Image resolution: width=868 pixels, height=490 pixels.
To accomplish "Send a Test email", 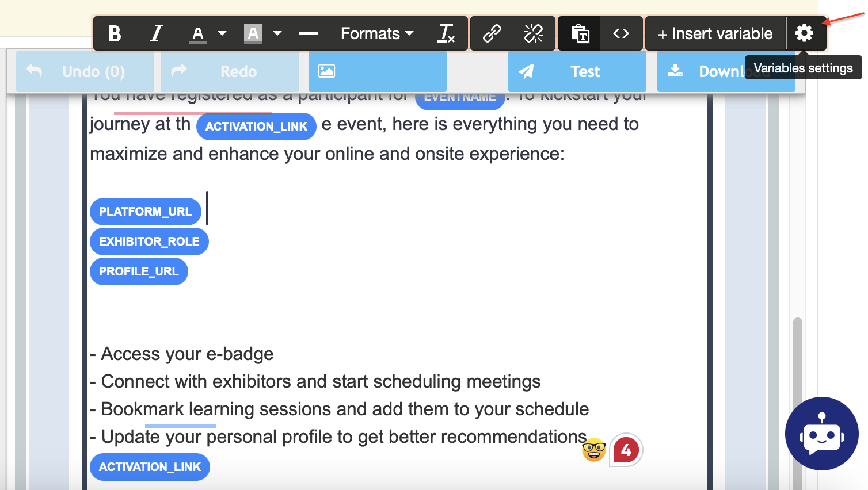I will 577,71.
